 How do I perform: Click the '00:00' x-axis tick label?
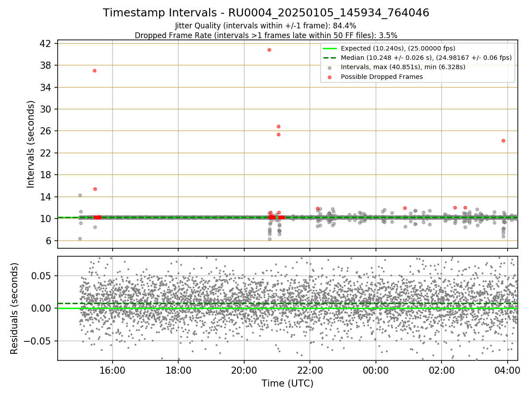coord(376,370)
